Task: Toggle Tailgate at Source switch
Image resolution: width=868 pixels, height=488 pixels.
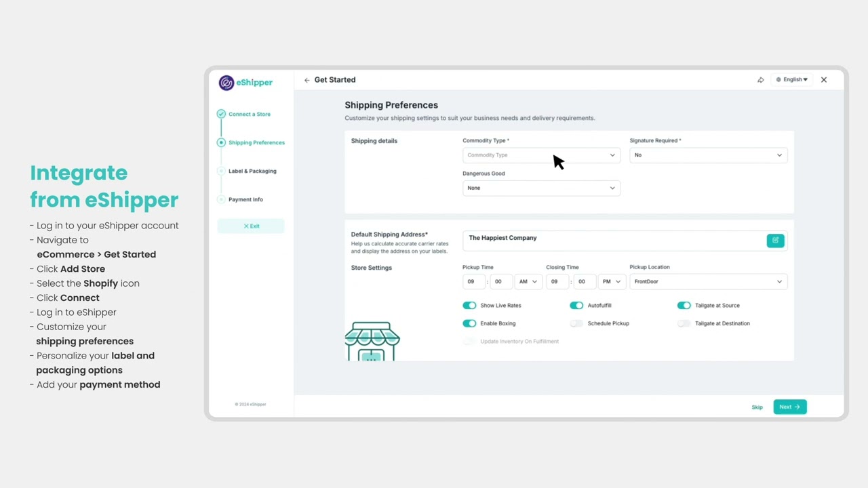Action: click(684, 306)
